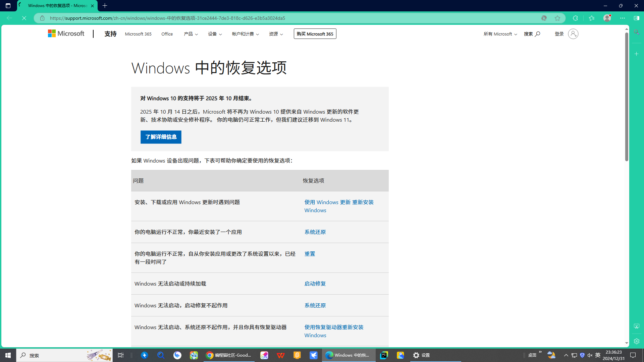The width and height of the screenshot is (644, 362).
Task: Click the Windows taskbar search box
Action: [64, 355]
